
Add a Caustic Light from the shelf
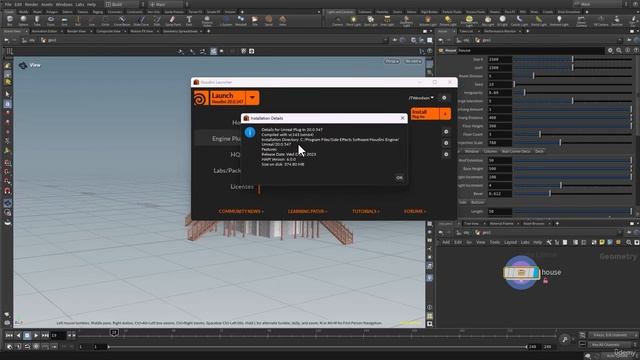519,20
